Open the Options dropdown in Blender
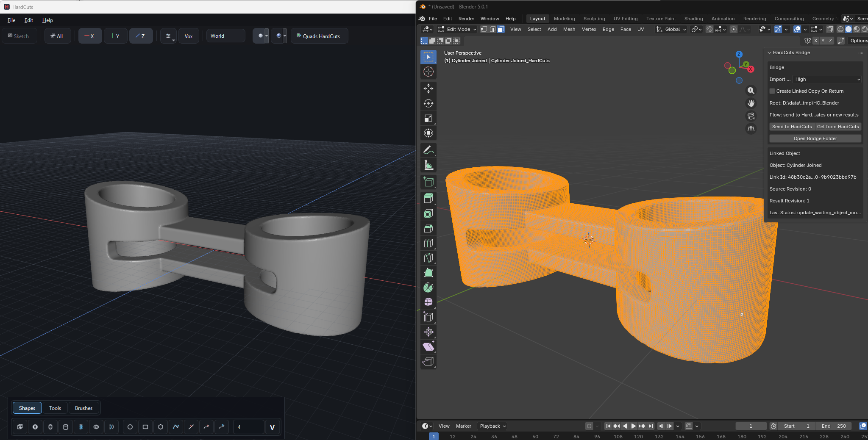The width and height of the screenshot is (868, 440). click(858, 41)
